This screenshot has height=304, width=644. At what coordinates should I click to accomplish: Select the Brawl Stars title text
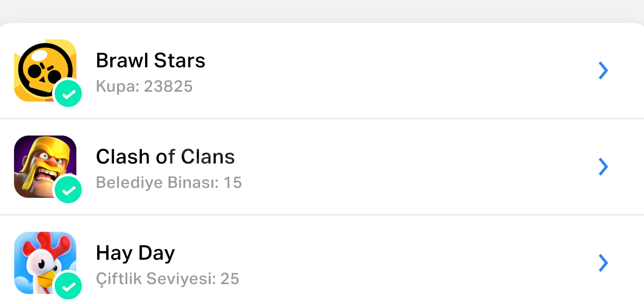point(150,61)
